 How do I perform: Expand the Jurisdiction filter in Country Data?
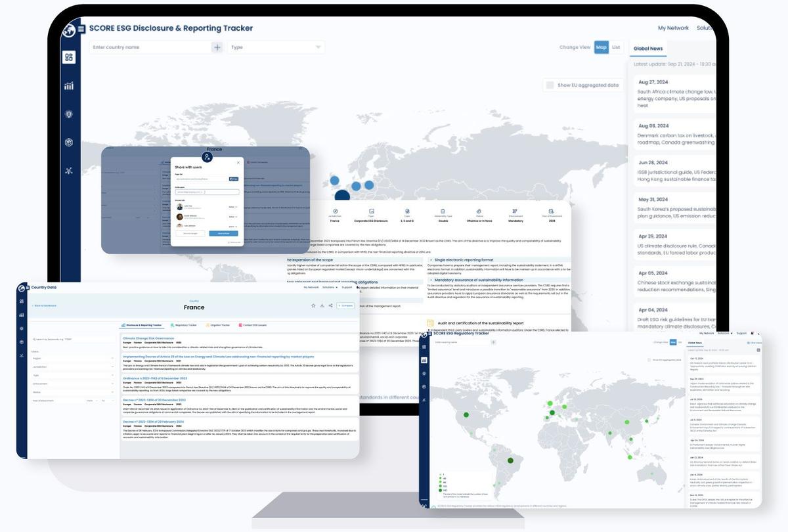coord(74,367)
